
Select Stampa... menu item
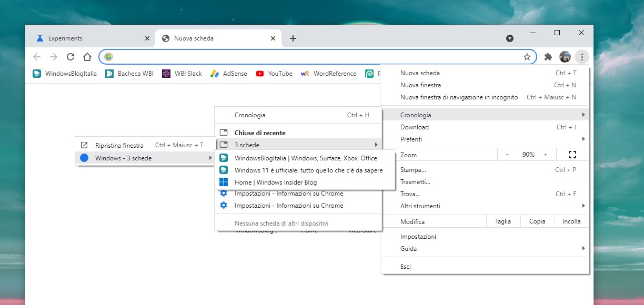click(x=485, y=170)
